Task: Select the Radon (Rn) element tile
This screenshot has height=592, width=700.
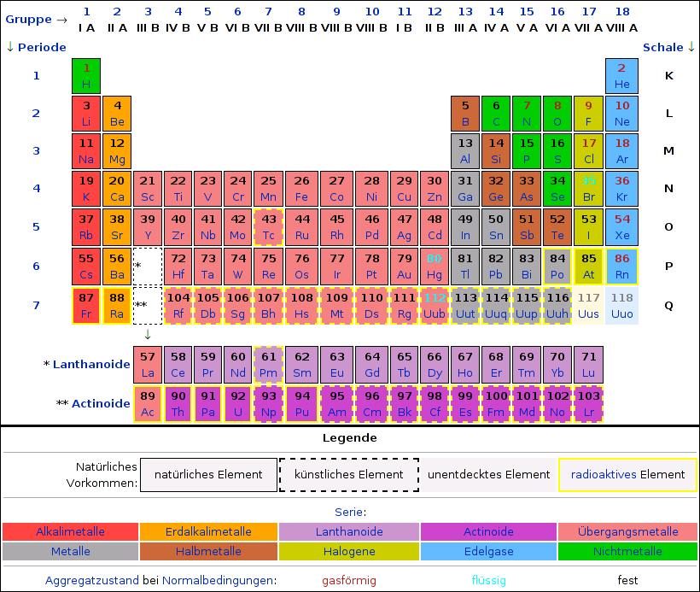Action: tap(621, 267)
